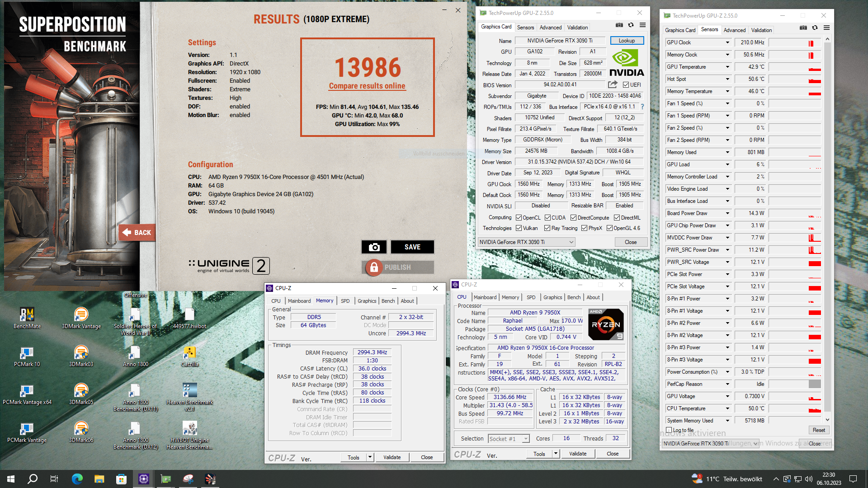
Task: Open Microsoft Edge from the taskbar
Action: [77, 479]
